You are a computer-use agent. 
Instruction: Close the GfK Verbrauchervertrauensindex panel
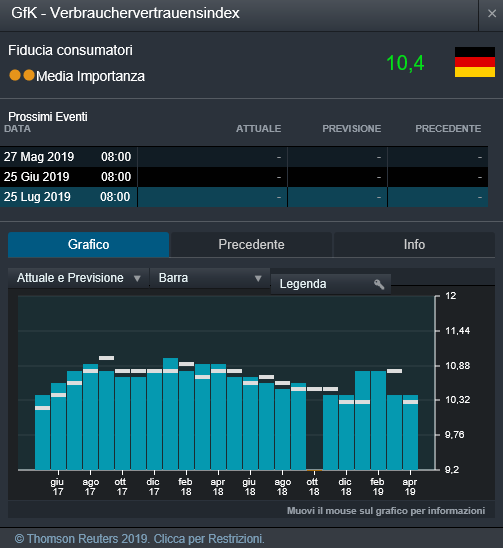coord(492,13)
